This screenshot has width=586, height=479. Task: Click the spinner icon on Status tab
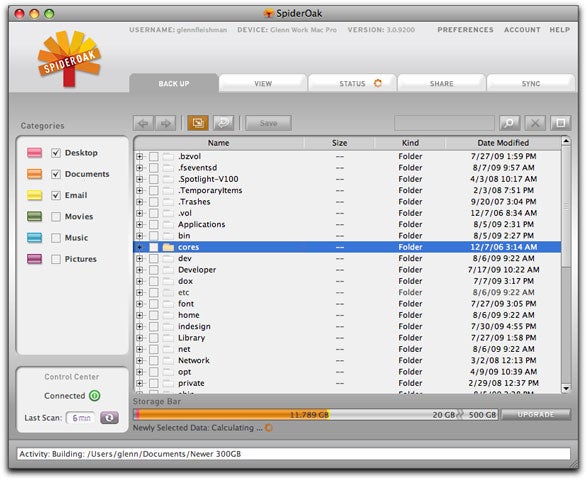[x=378, y=83]
